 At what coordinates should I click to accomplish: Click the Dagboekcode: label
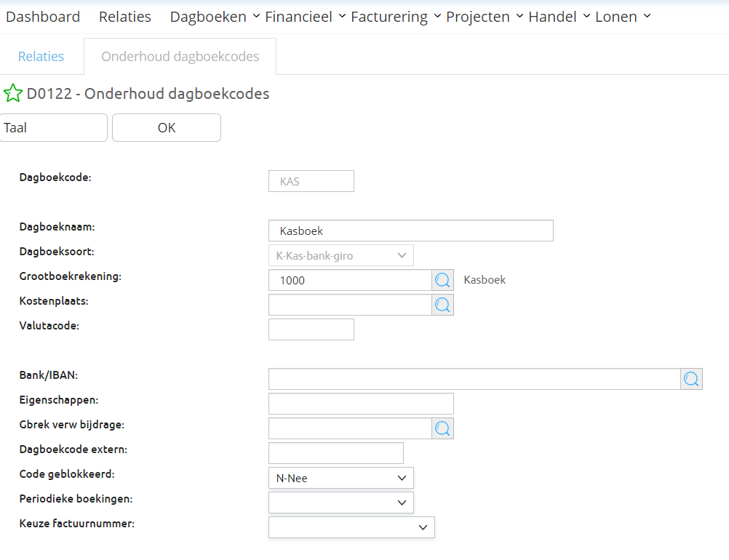pyautogui.click(x=55, y=177)
